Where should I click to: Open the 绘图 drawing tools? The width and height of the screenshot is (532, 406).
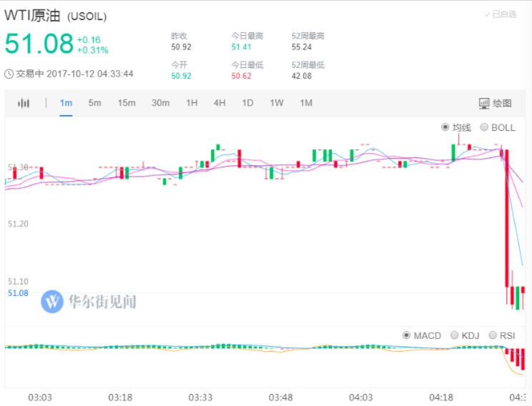495,103
